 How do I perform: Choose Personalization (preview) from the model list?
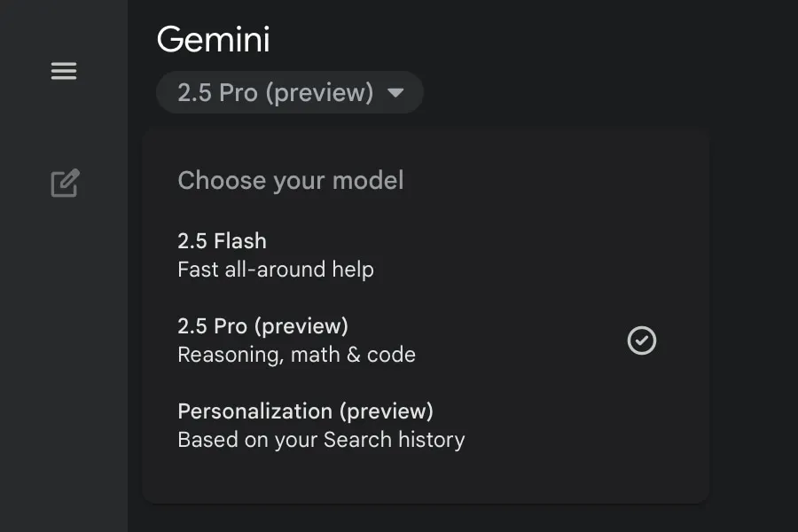305,411
